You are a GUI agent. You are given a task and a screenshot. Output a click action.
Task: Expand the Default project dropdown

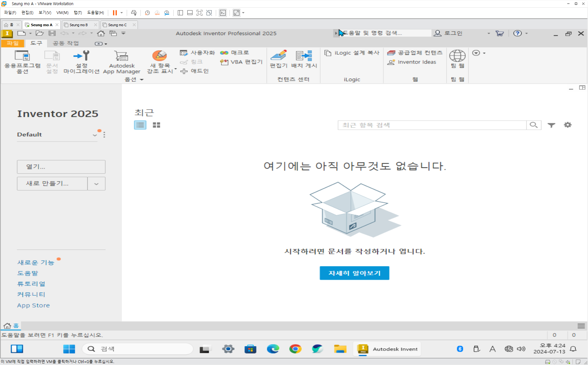tap(95, 135)
